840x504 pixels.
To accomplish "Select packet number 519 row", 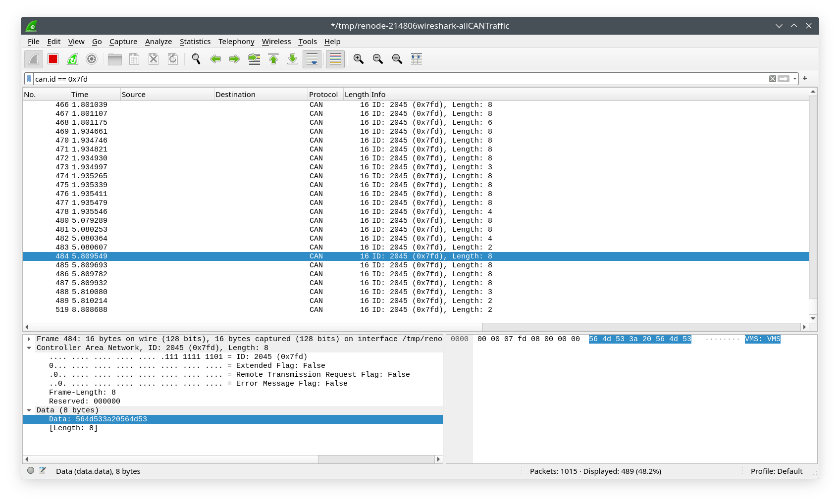I will pyautogui.click(x=416, y=310).
